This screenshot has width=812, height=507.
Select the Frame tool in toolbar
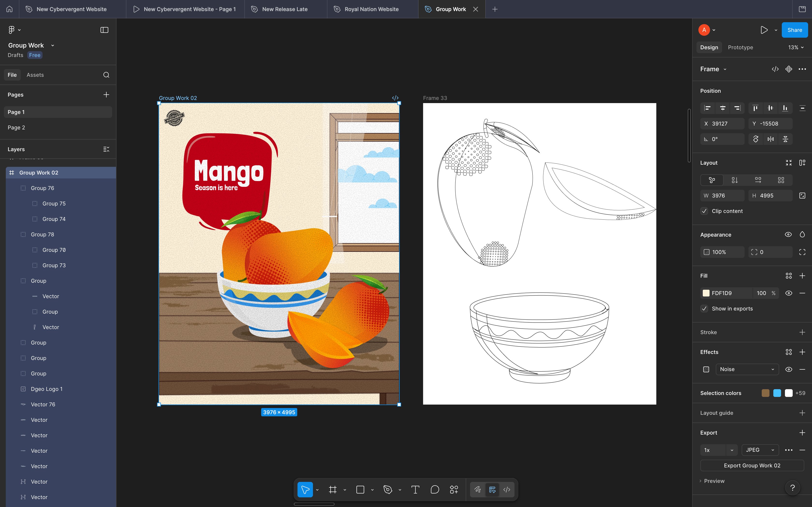click(x=333, y=490)
